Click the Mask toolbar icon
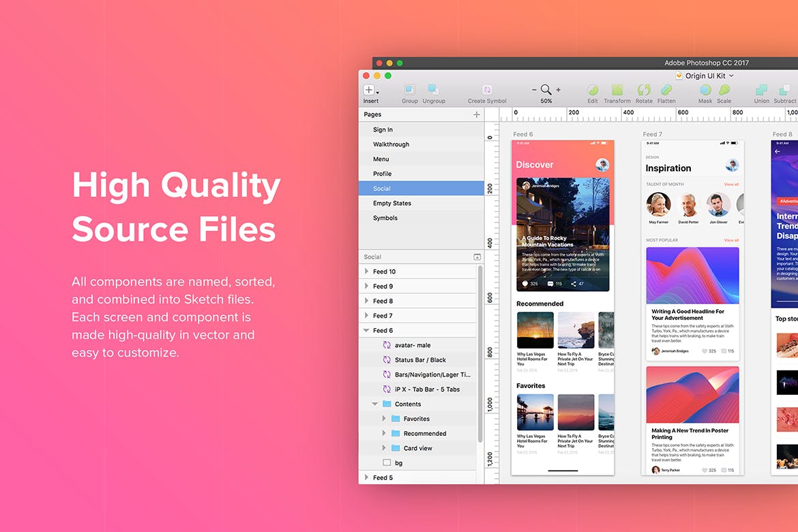Image resolution: width=798 pixels, height=532 pixels. pyautogui.click(x=705, y=91)
